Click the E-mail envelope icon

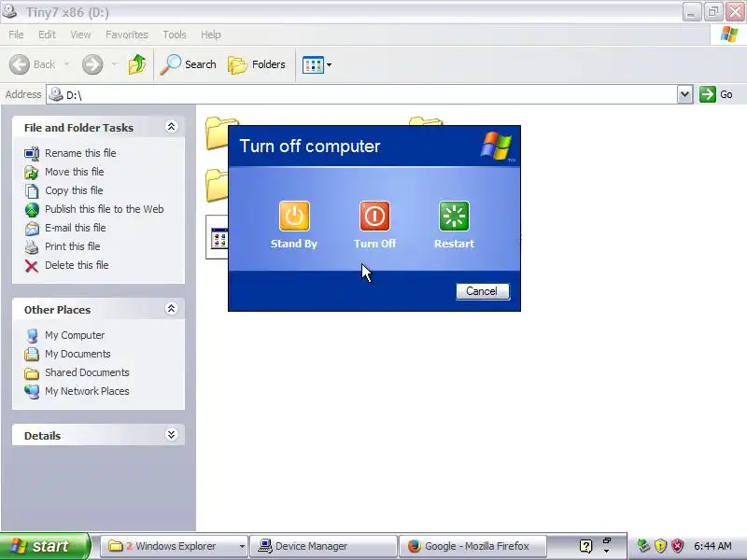32,228
